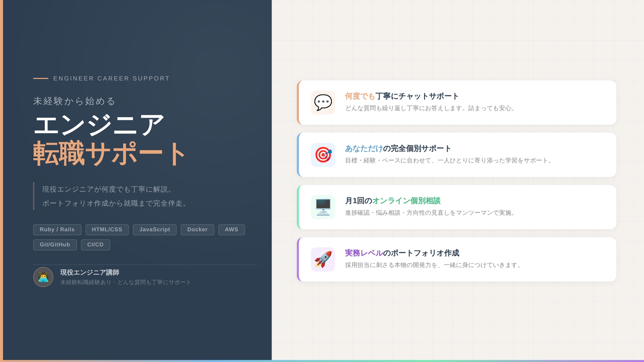Select the ENGINEER CAREER SUPPORT label
The height and width of the screenshot is (362, 644).
[x=111, y=78]
